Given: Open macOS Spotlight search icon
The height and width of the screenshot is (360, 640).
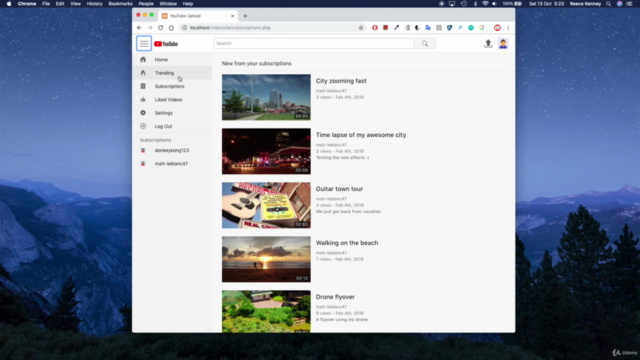Looking at the screenshot, I should coord(609,4).
